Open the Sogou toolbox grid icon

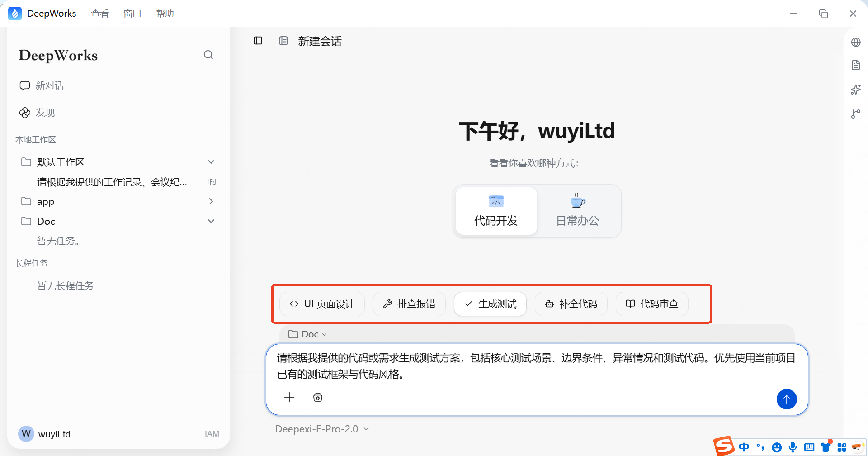pyautogui.click(x=842, y=447)
